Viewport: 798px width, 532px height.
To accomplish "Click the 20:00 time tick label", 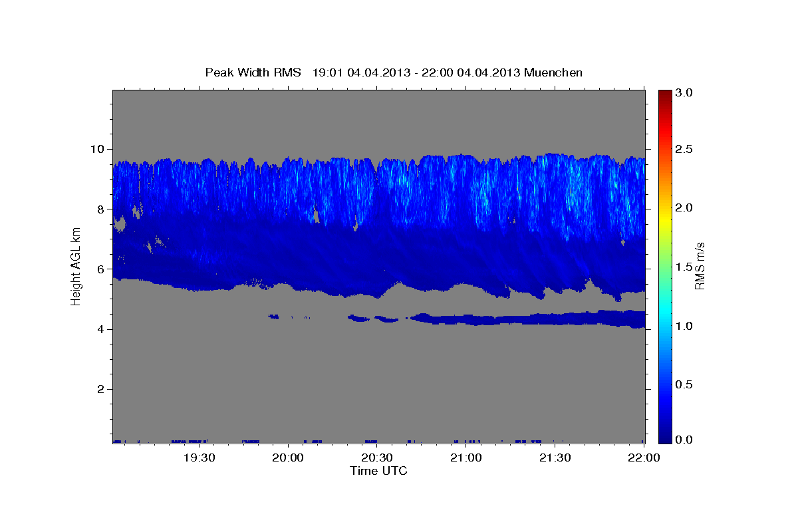I will (x=288, y=458).
